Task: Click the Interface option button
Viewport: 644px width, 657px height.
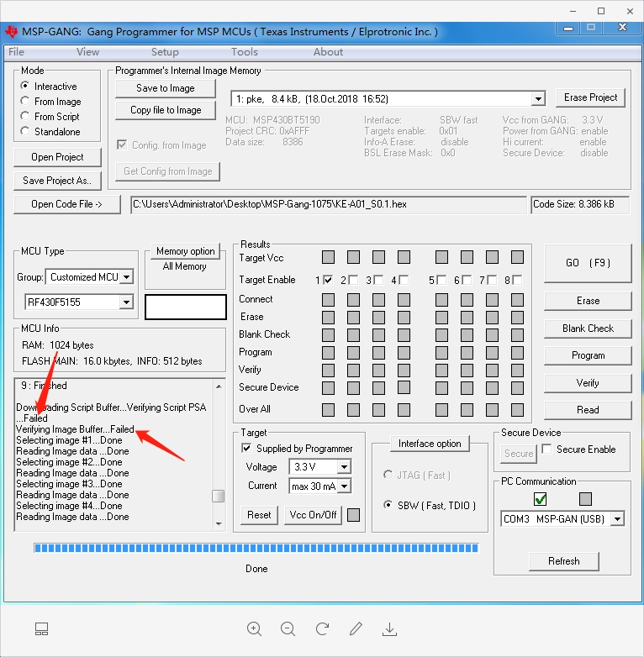Action: 430,444
